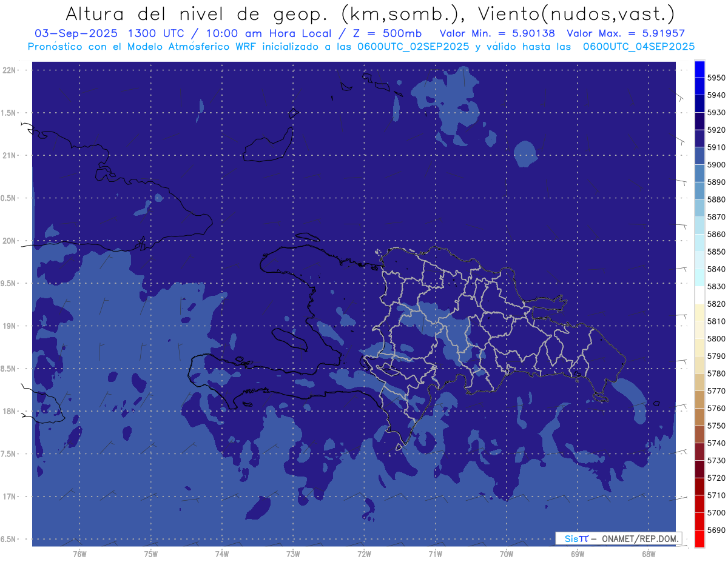The width and height of the screenshot is (728, 562).
Task: Click the "Valor Max. = 5.91957" value
Action: [625, 34]
